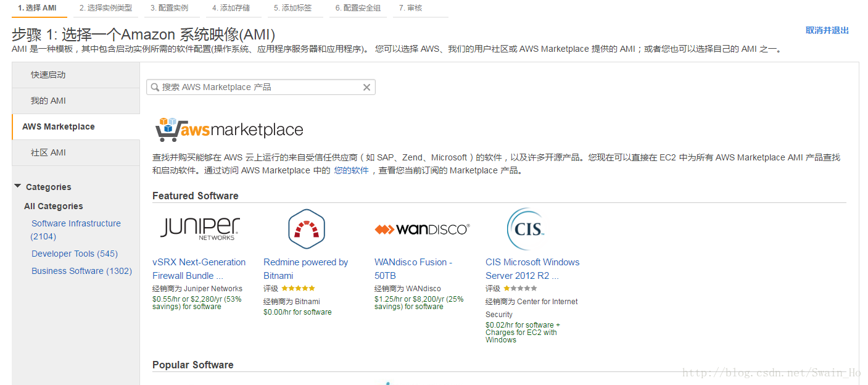Viewport: 868px width, 385px height.
Task: Click $0.02/hr for software + Charges text
Action: 523,333
